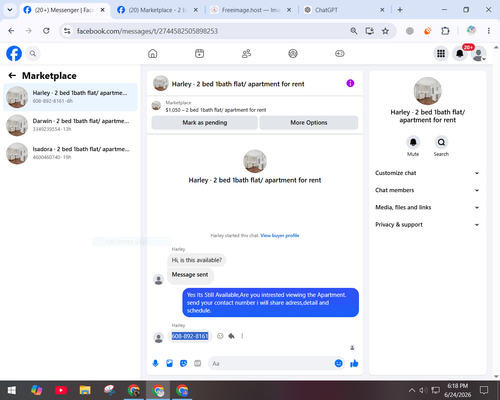Open the browser extensions puzzle icon
This screenshot has width=500, height=400.
coord(445,31)
